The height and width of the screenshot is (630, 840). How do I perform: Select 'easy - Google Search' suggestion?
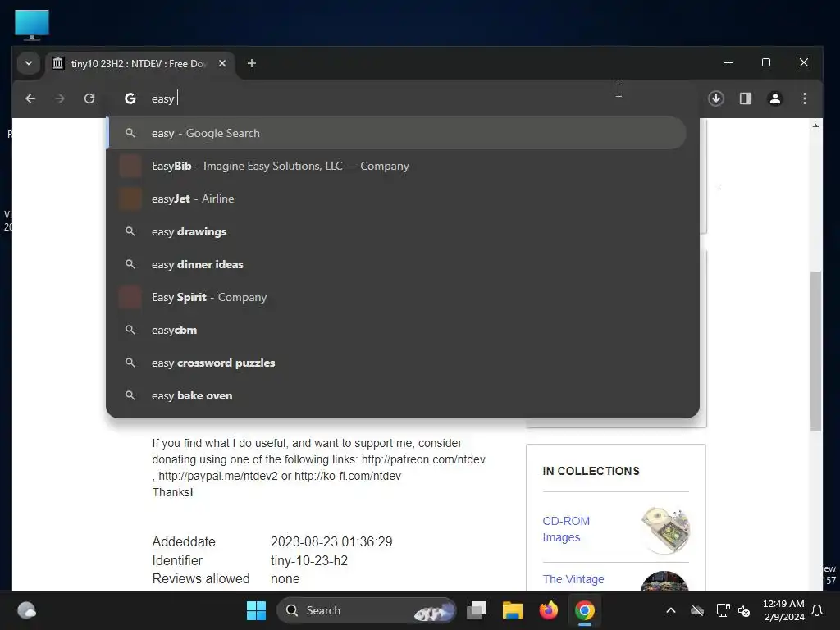click(396, 134)
